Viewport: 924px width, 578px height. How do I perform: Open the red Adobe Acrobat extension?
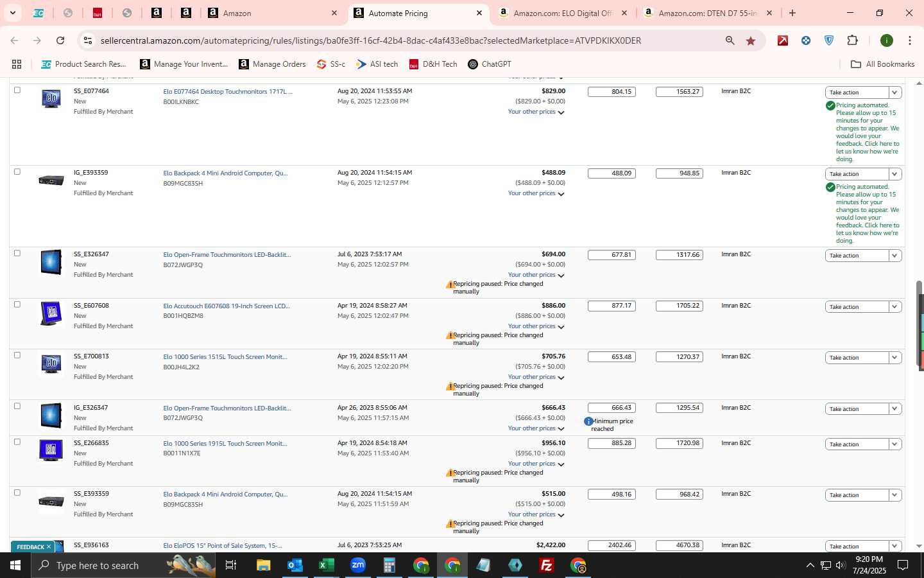click(x=783, y=40)
